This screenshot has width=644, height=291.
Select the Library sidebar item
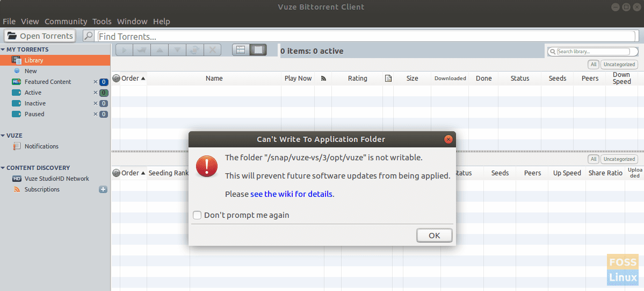pos(33,60)
